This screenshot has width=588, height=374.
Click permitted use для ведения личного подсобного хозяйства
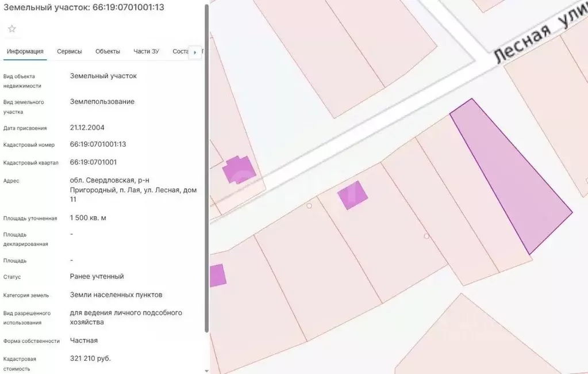(126, 317)
